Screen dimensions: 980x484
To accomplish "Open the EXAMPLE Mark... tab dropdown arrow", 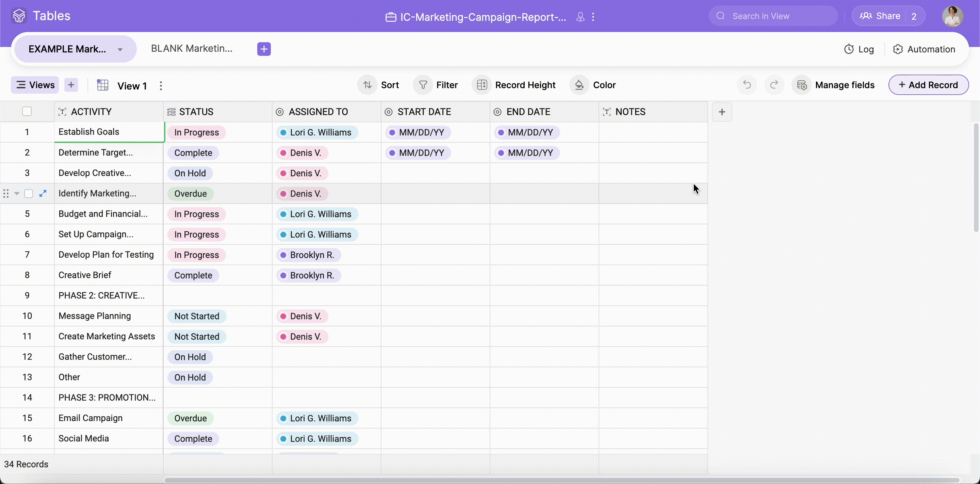I will pyautogui.click(x=120, y=49).
